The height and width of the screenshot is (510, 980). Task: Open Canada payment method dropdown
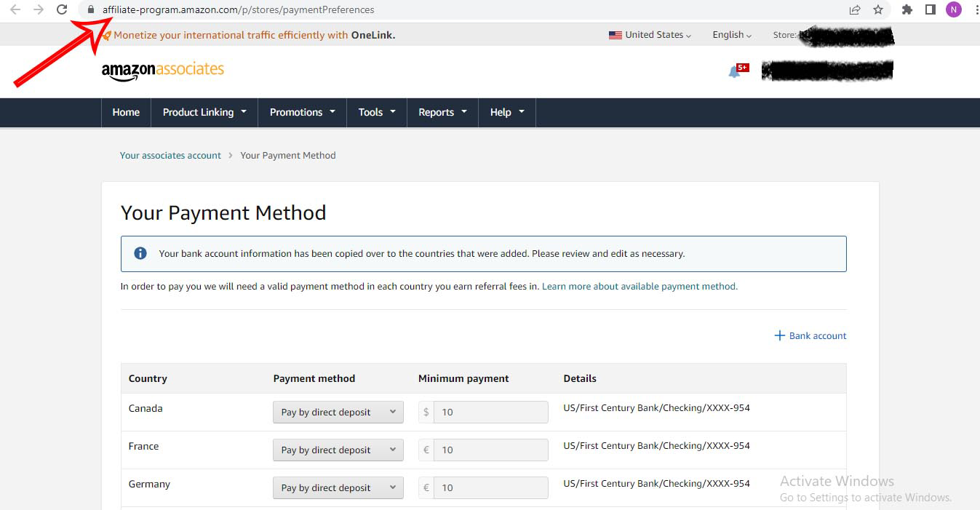tap(338, 412)
